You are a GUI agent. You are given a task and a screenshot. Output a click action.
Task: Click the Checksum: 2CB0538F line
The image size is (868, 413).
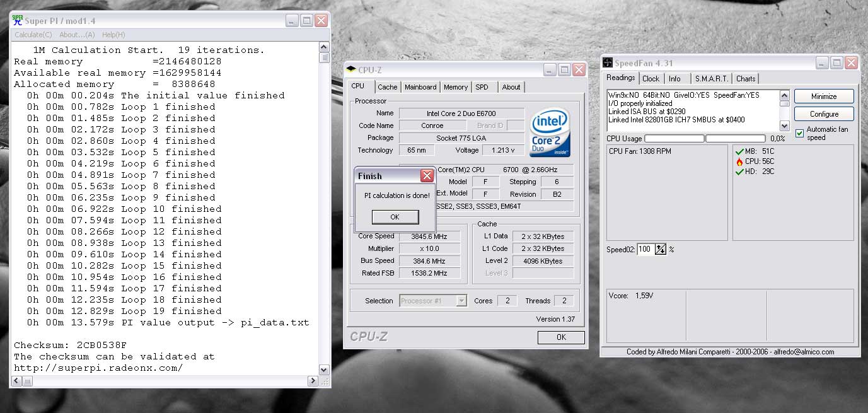(71, 345)
